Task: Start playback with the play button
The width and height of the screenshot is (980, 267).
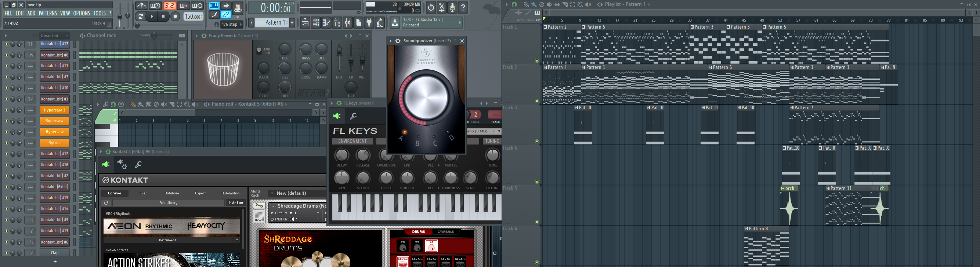Action: [152, 17]
